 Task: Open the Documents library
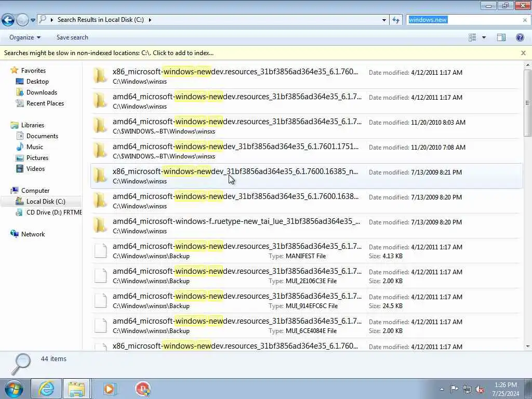click(42, 136)
